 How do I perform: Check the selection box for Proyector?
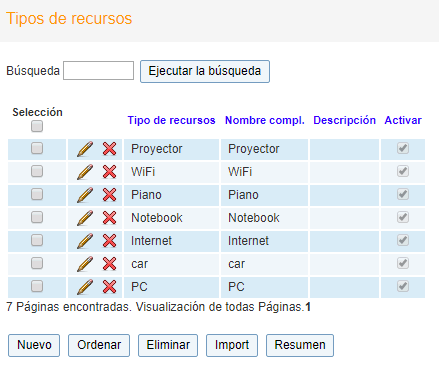coord(37,148)
